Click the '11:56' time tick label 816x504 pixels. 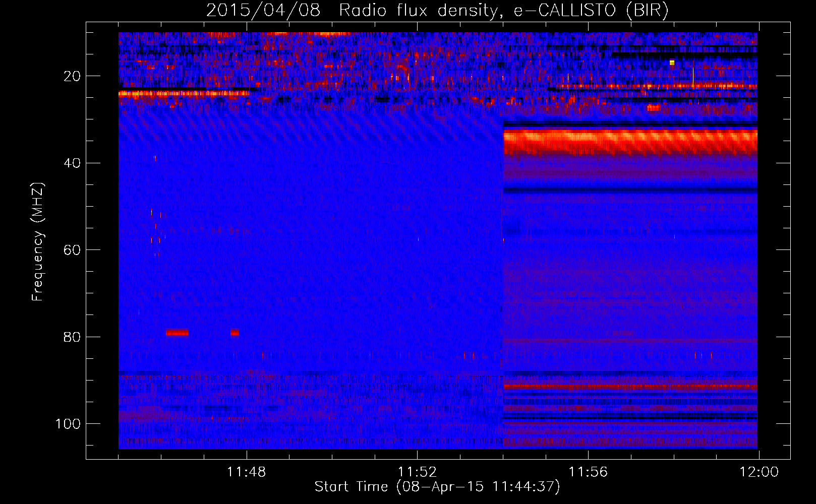pos(588,472)
